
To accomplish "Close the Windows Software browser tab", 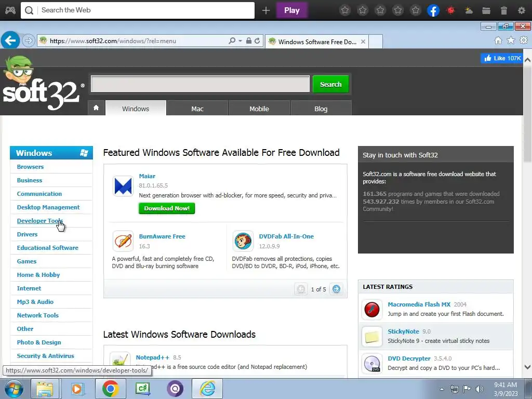I will (x=363, y=42).
